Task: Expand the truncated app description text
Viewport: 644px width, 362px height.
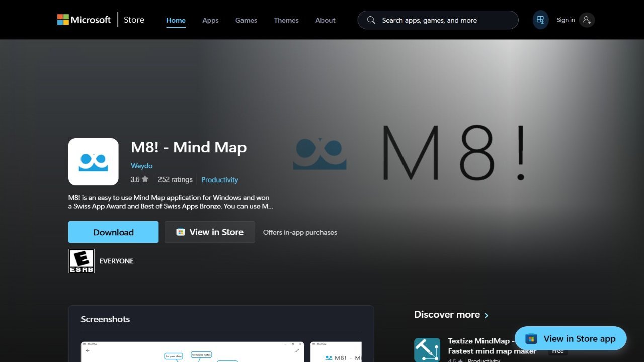Action: pyautogui.click(x=171, y=202)
